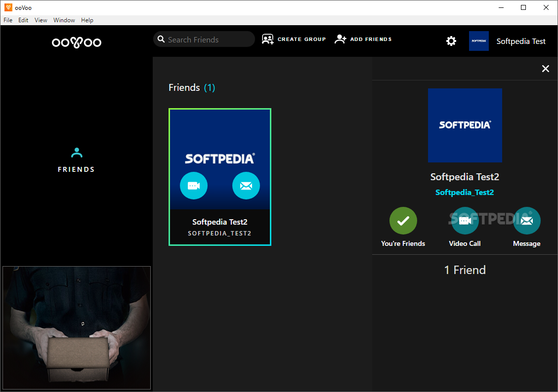Screen dimensions: 558x392
Task: Select the Softpedia Test2 friend card image
Action: coord(220,159)
